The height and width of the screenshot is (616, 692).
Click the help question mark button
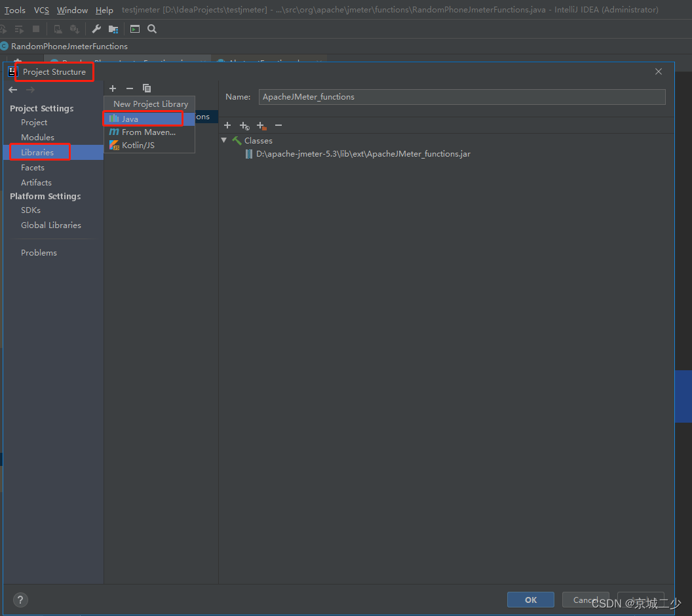click(x=20, y=600)
